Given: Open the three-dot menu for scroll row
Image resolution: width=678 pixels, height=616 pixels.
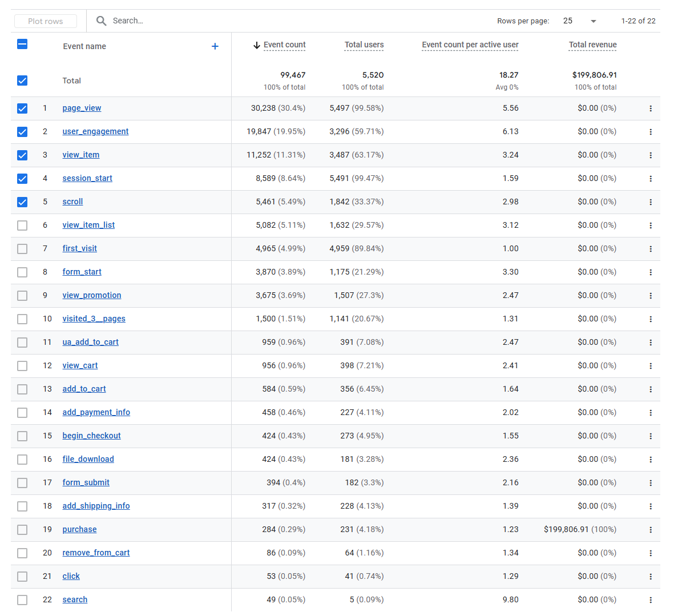Looking at the screenshot, I should (x=651, y=202).
